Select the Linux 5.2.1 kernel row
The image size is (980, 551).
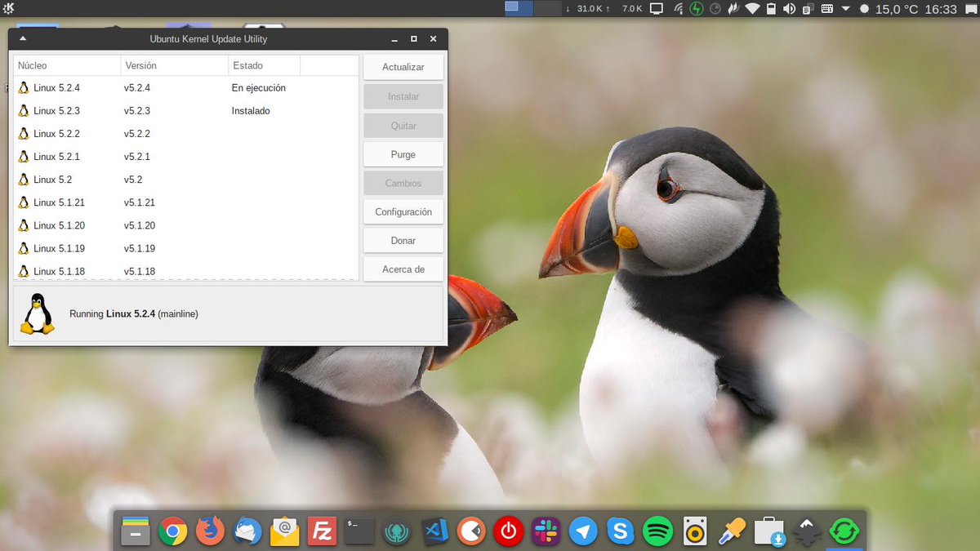click(186, 156)
